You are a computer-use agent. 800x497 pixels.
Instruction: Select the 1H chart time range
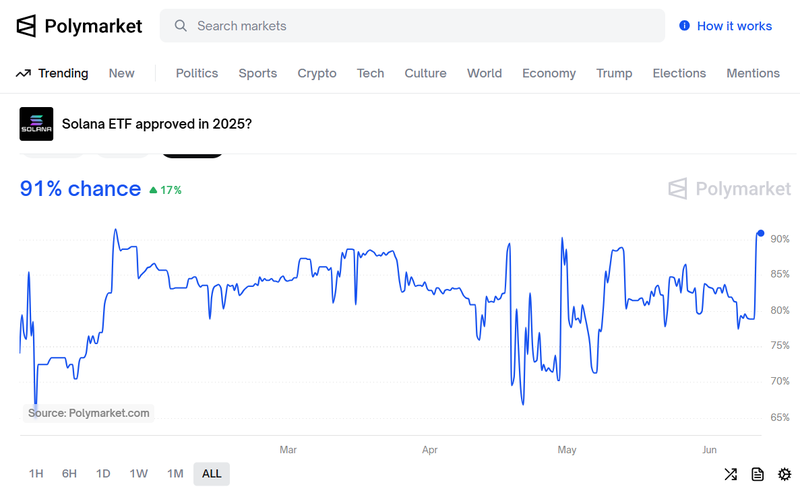pos(36,474)
